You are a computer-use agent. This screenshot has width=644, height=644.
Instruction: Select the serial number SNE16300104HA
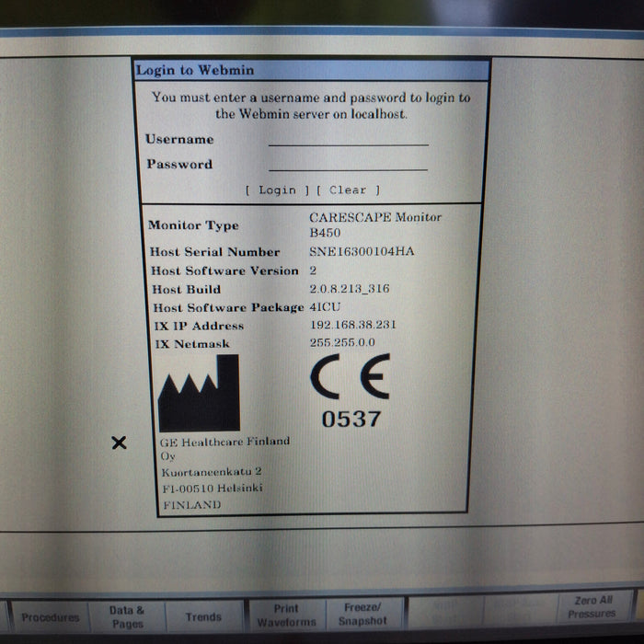point(362,251)
